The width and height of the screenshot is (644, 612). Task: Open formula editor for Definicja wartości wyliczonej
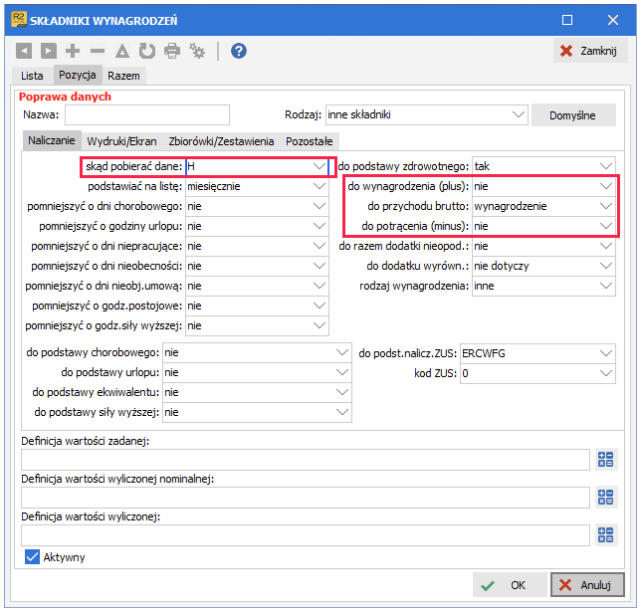606,535
